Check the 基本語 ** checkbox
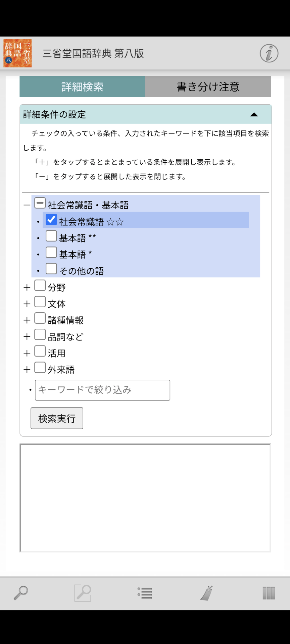This screenshot has height=644, width=290. pos(51,236)
